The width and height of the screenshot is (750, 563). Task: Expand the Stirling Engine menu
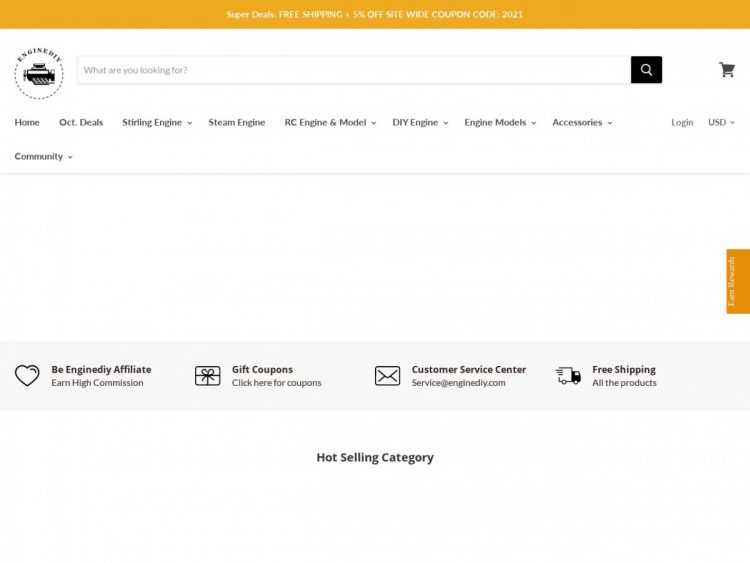click(x=156, y=122)
